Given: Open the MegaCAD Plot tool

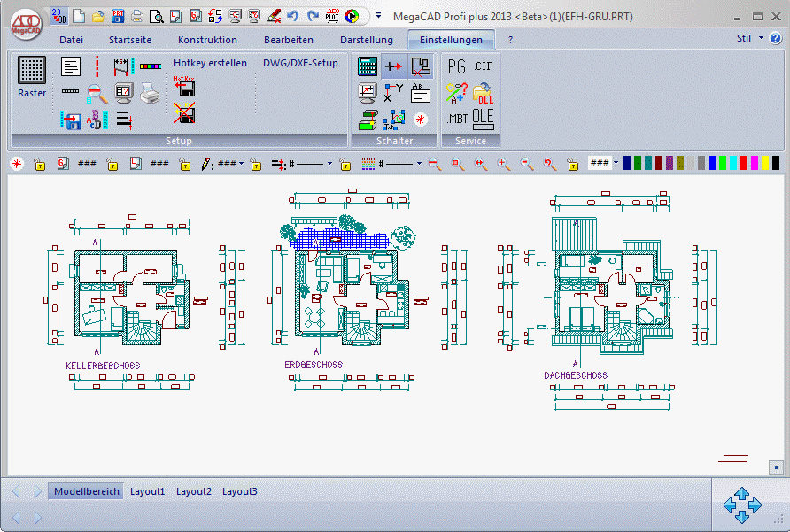Looking at the screenshot, I should point(332,16).
